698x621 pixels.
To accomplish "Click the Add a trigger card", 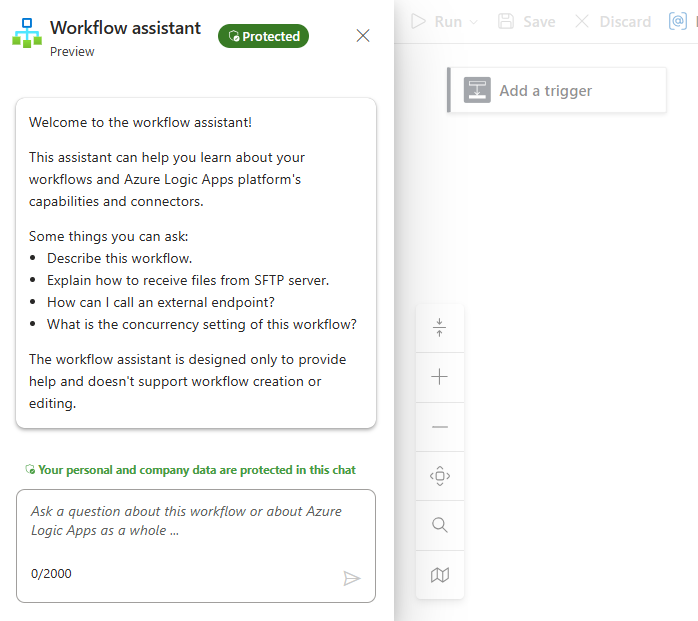I will click(557, 90).
